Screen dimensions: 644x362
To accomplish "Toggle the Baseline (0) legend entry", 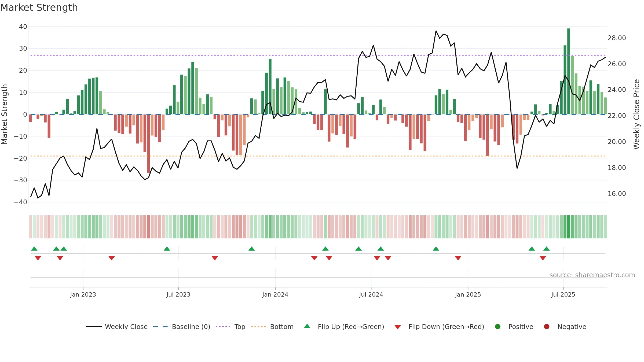I will point(182,327).
